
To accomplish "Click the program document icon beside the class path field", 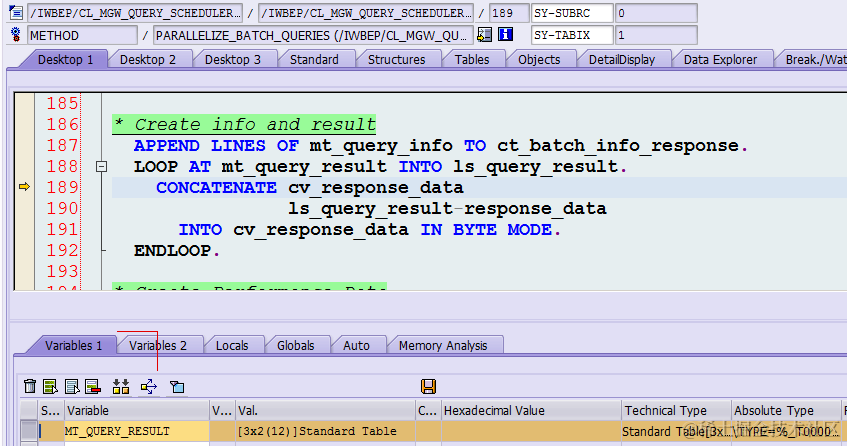I will tap(16, 12).
